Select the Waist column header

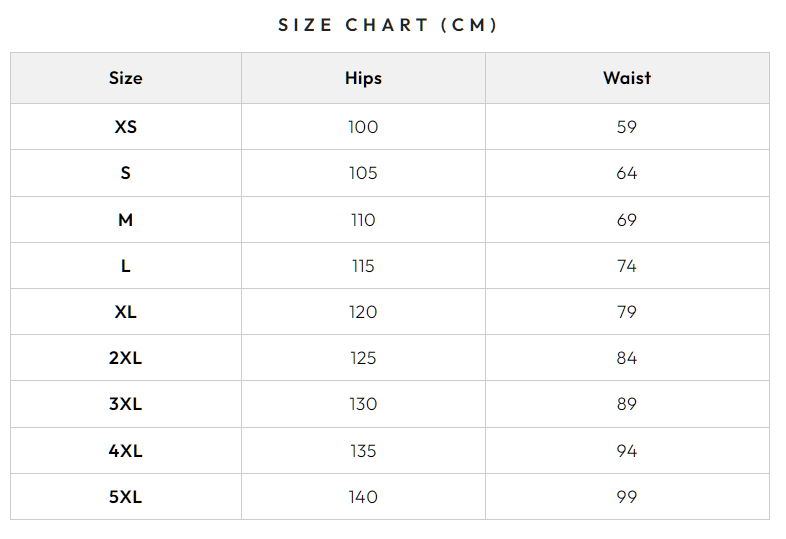(x=627, y=78)
